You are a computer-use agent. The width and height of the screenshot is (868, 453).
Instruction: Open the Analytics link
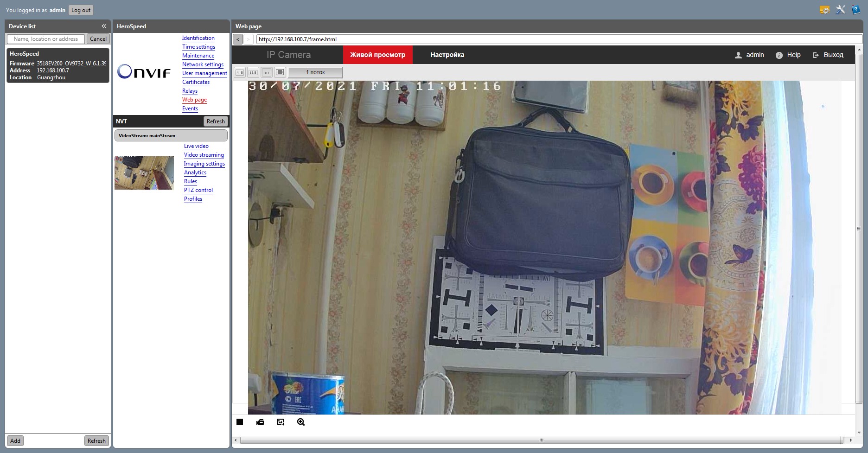(195, 172)
